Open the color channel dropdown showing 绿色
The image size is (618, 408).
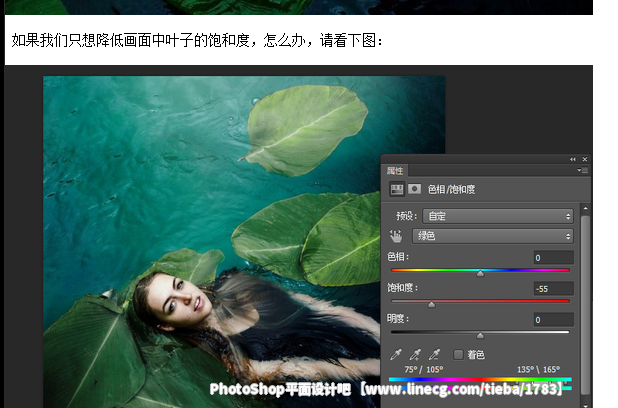click(493, 236)
